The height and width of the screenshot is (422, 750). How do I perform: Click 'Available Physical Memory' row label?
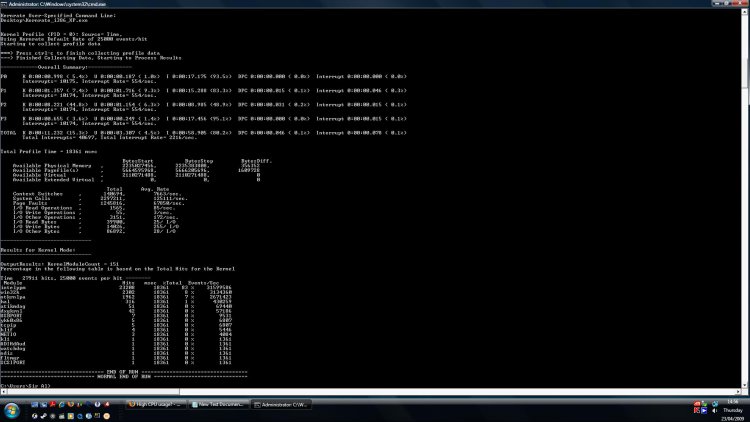point(52,166)
